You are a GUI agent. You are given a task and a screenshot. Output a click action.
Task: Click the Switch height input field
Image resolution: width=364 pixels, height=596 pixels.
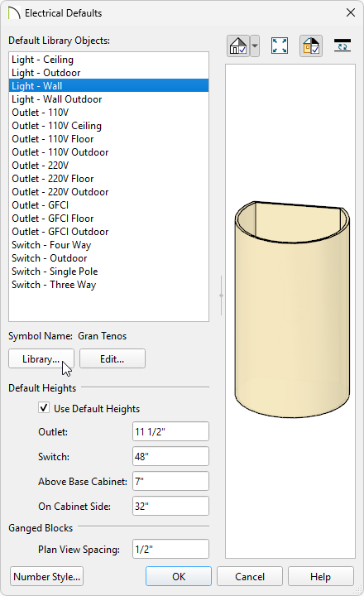[170, 456]
